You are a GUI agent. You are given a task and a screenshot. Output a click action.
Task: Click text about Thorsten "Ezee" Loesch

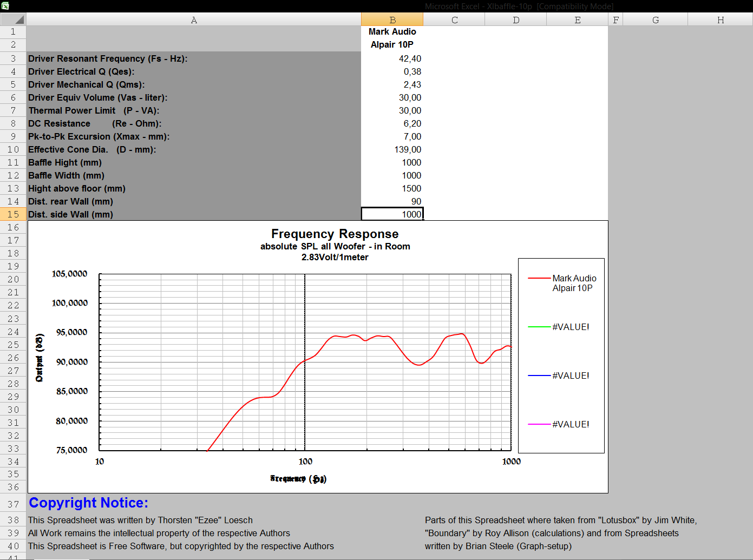[140, 520]
